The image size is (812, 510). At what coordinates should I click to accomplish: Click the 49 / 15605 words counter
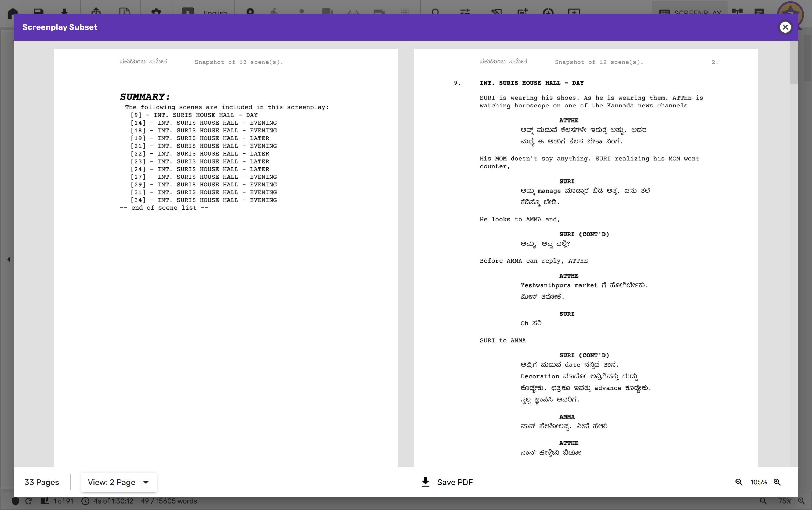click(169, 501)
